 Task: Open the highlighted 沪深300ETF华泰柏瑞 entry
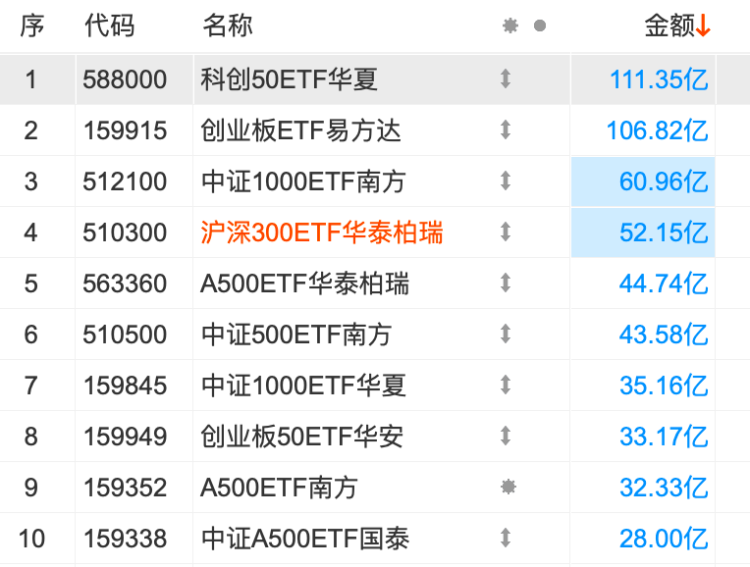tap(322, 233)
